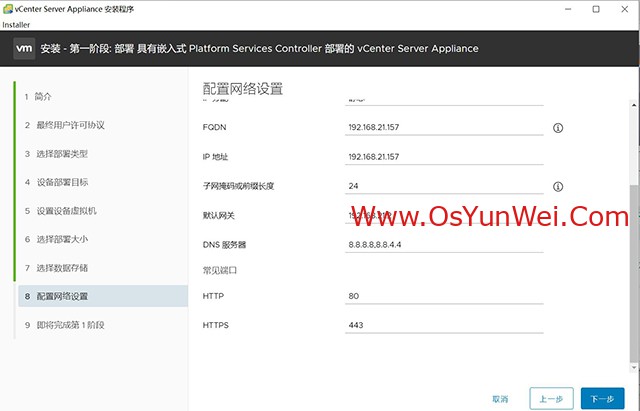Minimize the installer window
The width and height of the screenshot is (640, 411).
(568, 9)
